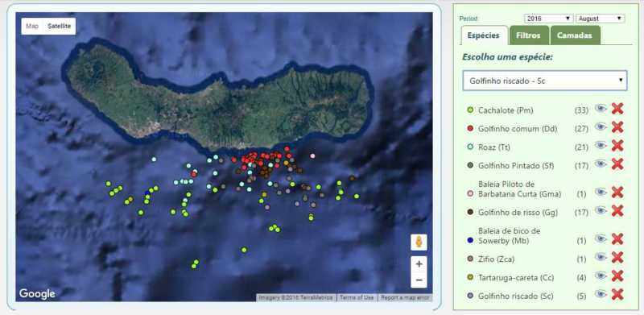Open Street View pegman on the map
The height and width of the screenshot is (315, 644).
coord(419,242)
